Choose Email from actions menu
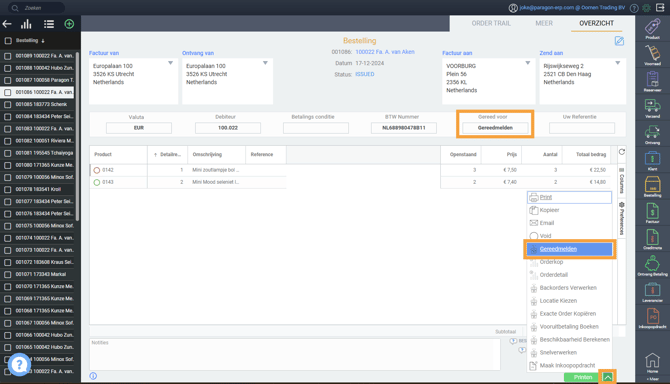670x384 pixels. pos(569,223)
